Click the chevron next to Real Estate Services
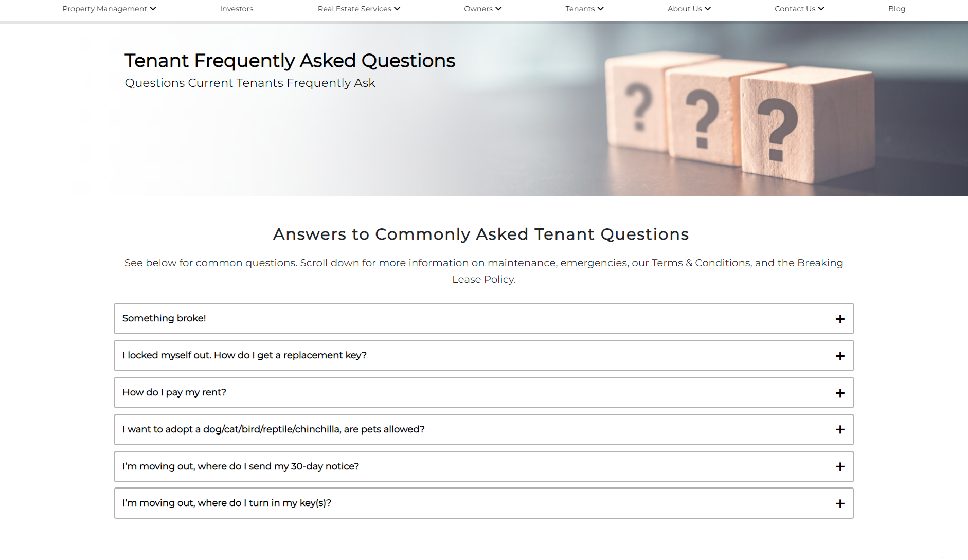The height and width of the screenshot is (560, 968). 397,9
